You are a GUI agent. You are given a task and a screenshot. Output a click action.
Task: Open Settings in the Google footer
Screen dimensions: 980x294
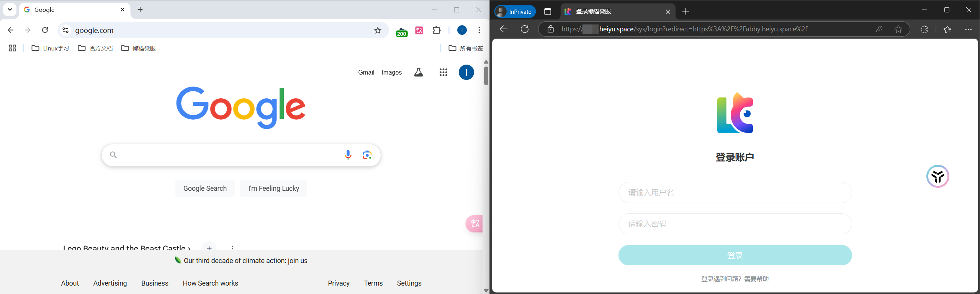(409, 283)
